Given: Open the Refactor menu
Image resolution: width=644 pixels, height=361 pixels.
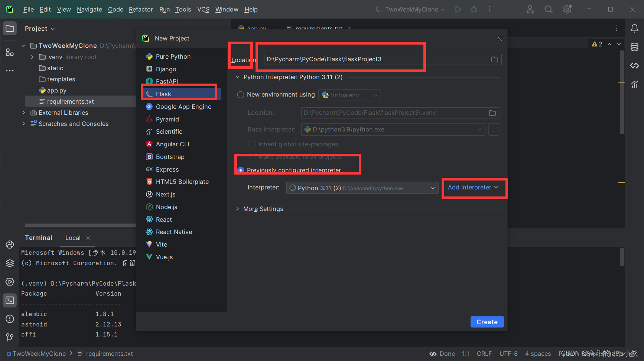Looking at the screenshot, I should click(141, 9).
